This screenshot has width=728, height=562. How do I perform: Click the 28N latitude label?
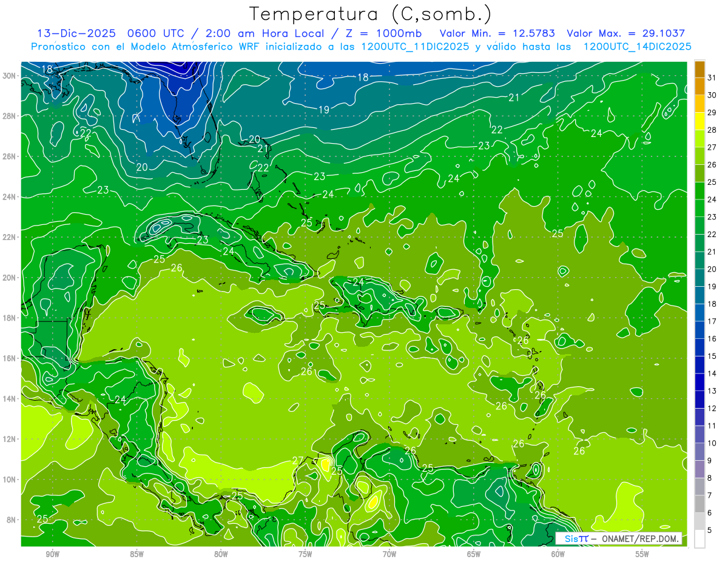(10, 116)
